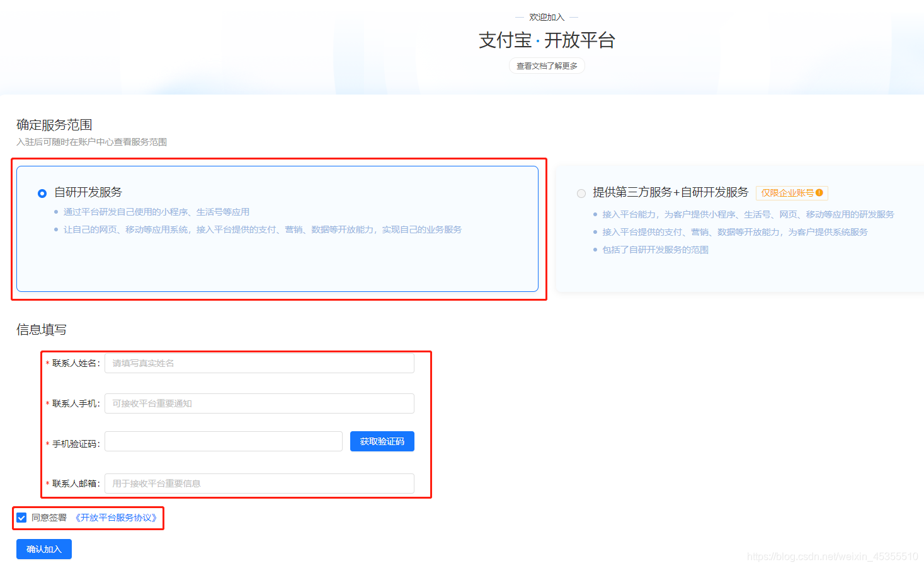Click the 联系人姓名 field label
This screenshot has height=568, width=924.
point(76,363)
